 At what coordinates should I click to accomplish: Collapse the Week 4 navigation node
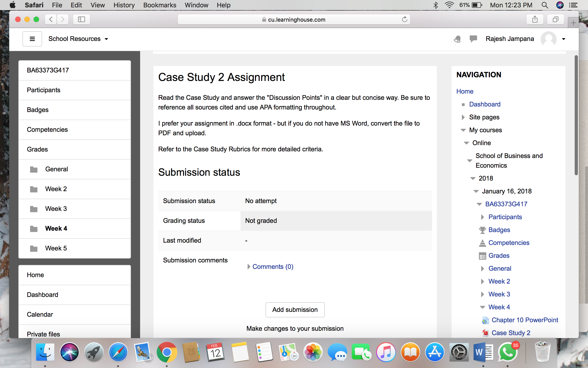(482, 308)
